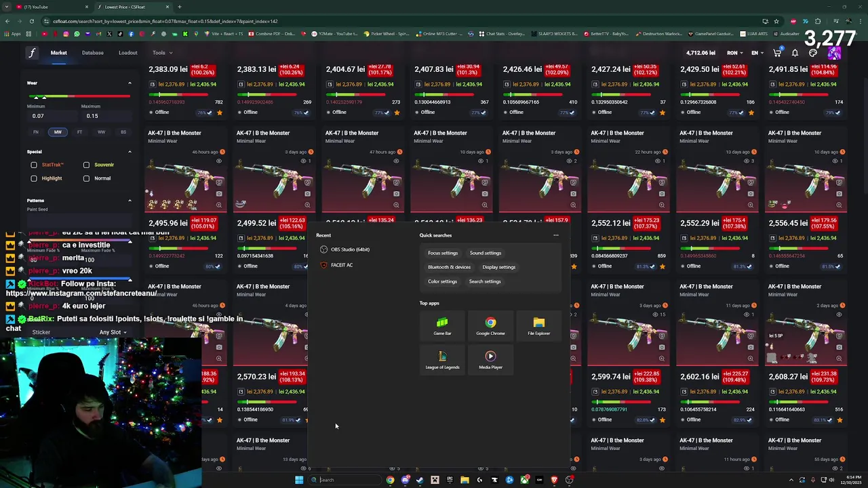The image size is (868, 488).
Task: Open the Any Slot sticker dropdown
Action: pyautogui.click(x=113, y=332)
